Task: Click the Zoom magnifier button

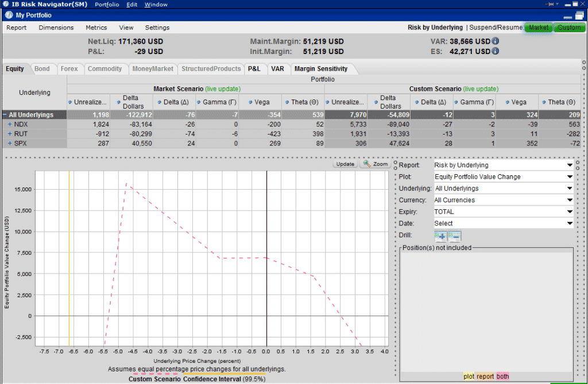Action: tap(376, 164)
